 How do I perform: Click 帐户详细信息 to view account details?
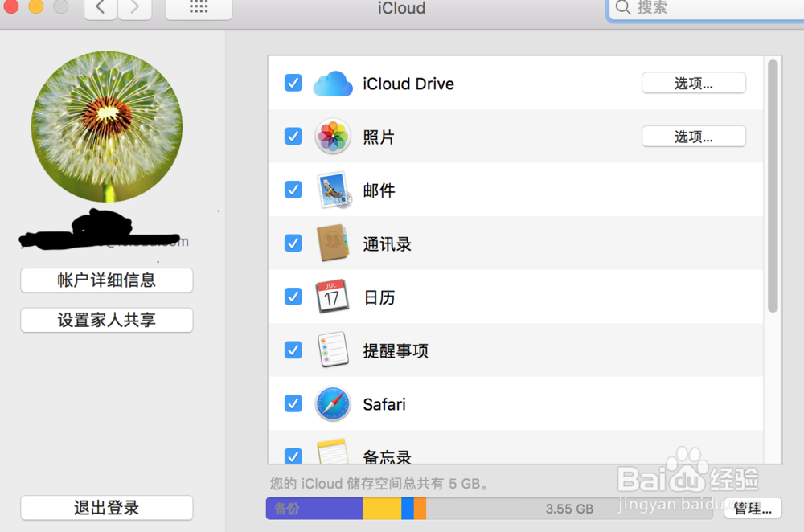coord(106,280)
